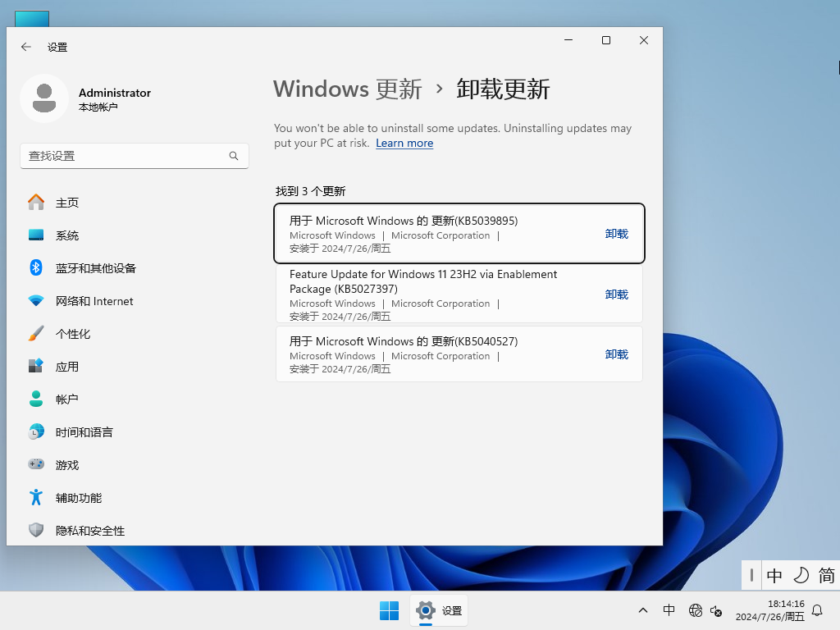The image size is (840, 630).
Task: Select 游戏 settings in the sidebar
Action: click(x=65, y=465)
